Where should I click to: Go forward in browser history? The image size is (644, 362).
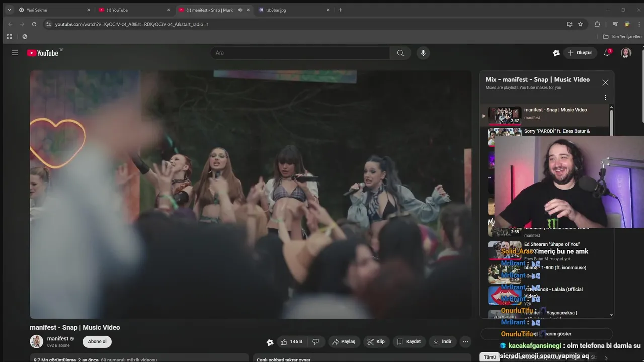22,24
